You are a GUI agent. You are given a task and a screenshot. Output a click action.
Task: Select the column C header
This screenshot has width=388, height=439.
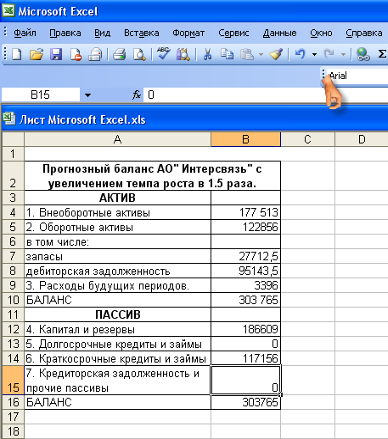[x=308, y=139]
